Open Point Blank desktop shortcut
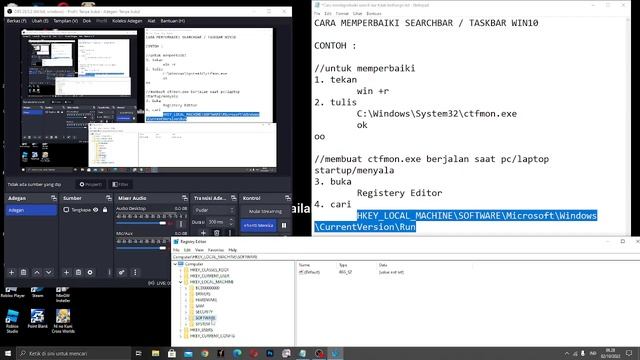The image size is (640, 360). point(37,319)
